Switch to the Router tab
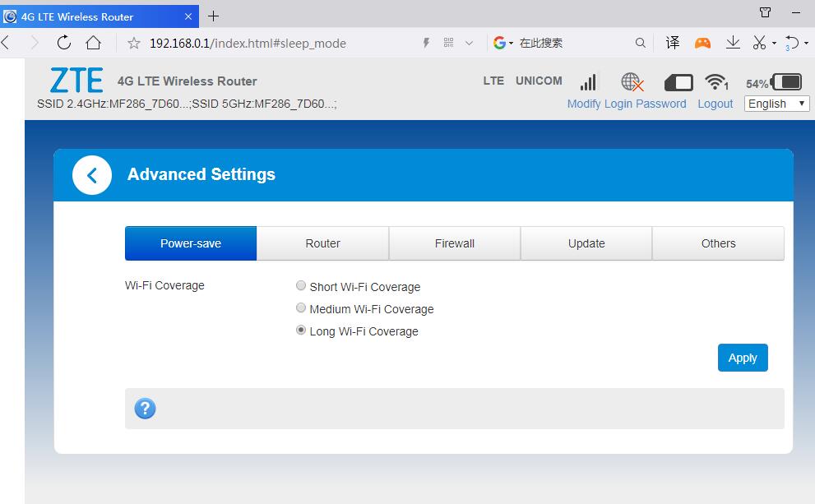Viewport: 815px width, 504px height. (322, 243)
